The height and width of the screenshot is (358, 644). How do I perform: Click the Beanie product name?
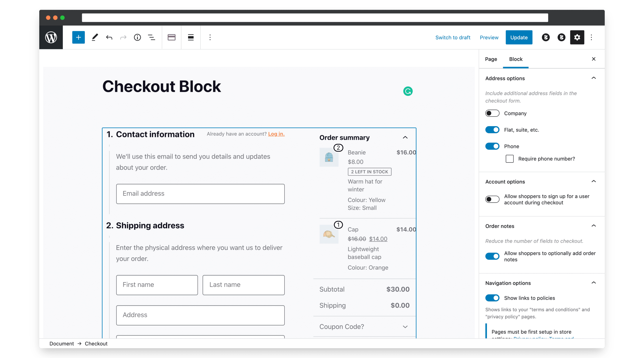357,152
